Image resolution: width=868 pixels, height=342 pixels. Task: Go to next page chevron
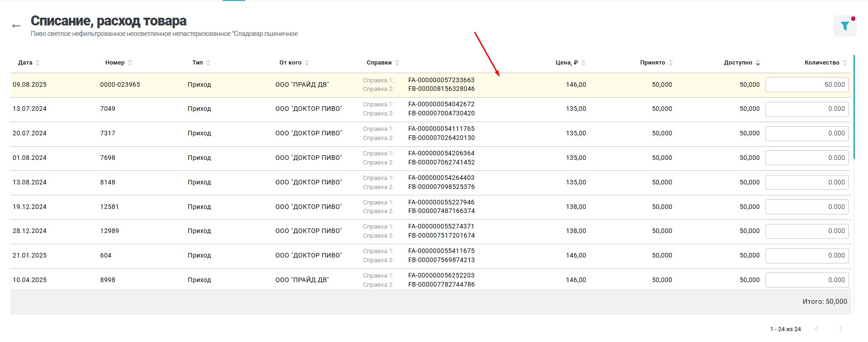click(840, 329)
